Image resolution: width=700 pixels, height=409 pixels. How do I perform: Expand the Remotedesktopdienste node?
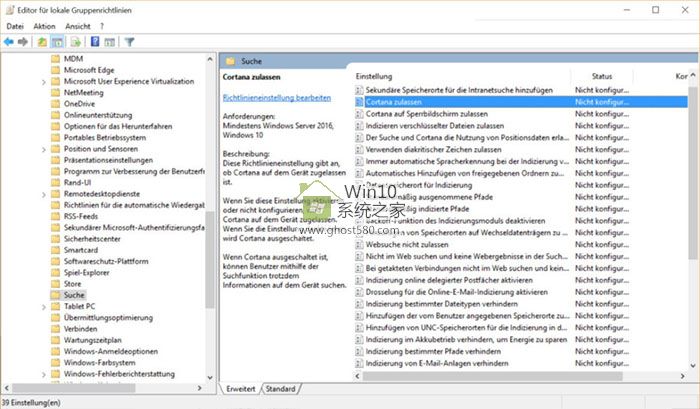44,194
